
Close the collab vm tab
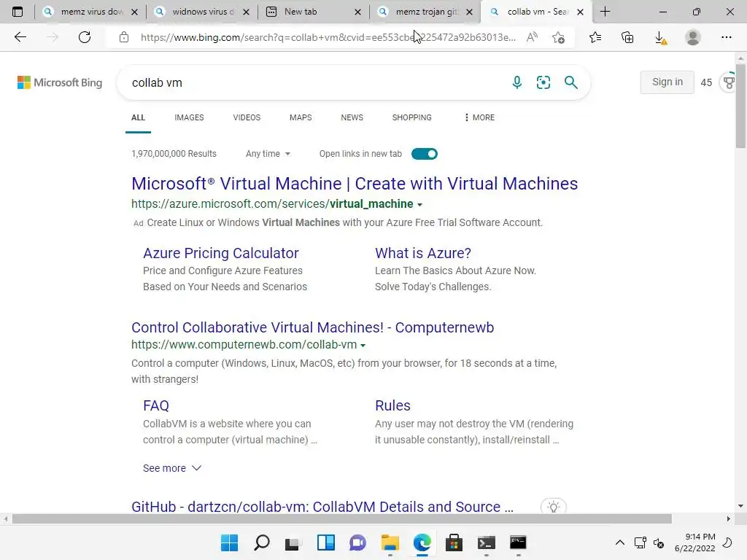pyautogui.click(x=580, y=12)
